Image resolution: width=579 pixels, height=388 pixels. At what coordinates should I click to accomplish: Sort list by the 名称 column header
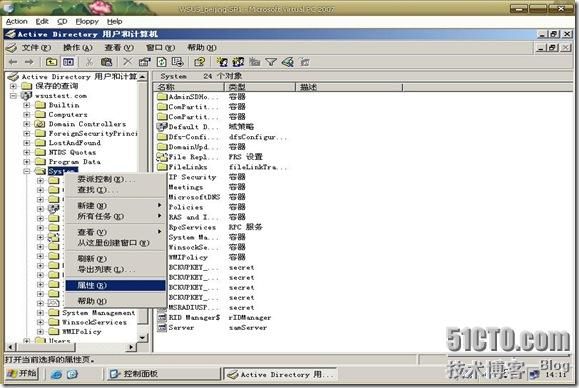pos(189,87)
